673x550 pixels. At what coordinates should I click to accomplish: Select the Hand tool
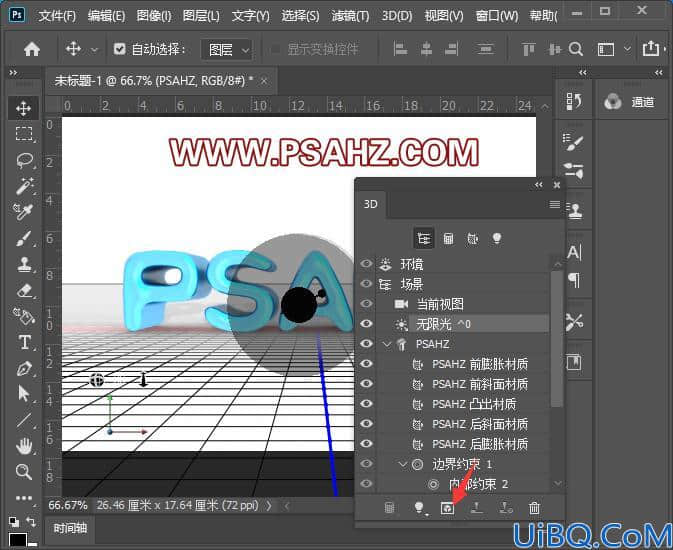pos(24,446)
